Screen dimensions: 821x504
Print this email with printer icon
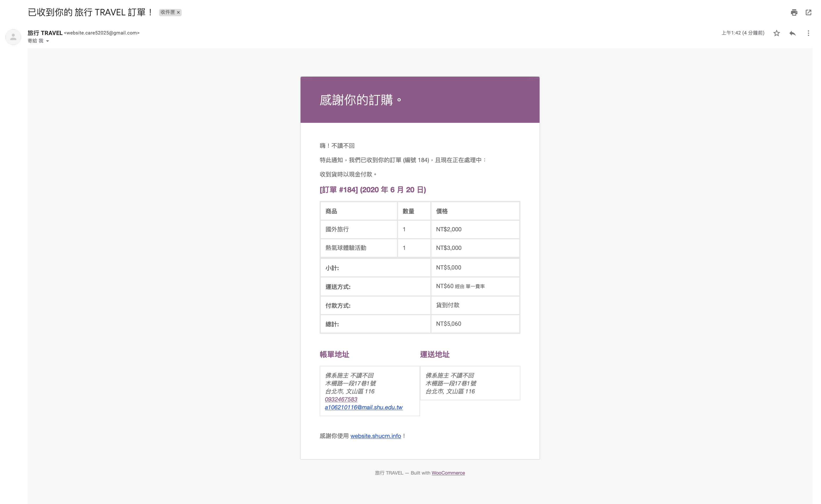[794, 12]
